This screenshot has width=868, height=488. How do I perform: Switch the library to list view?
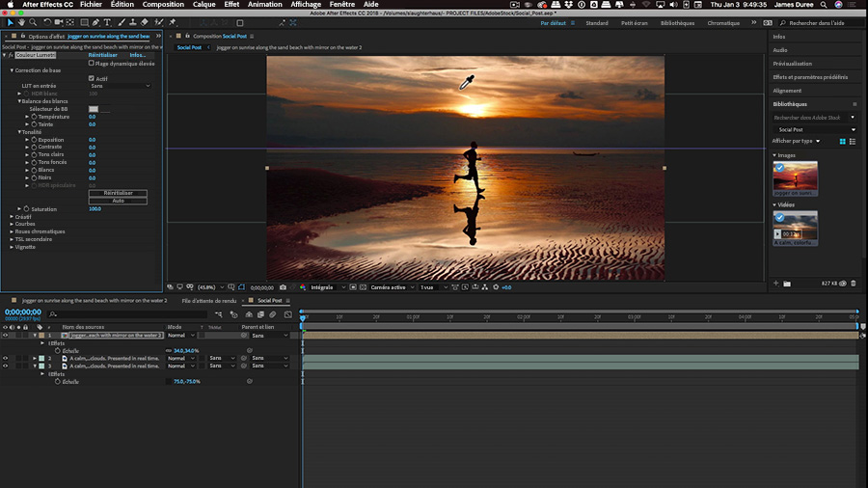853,141
